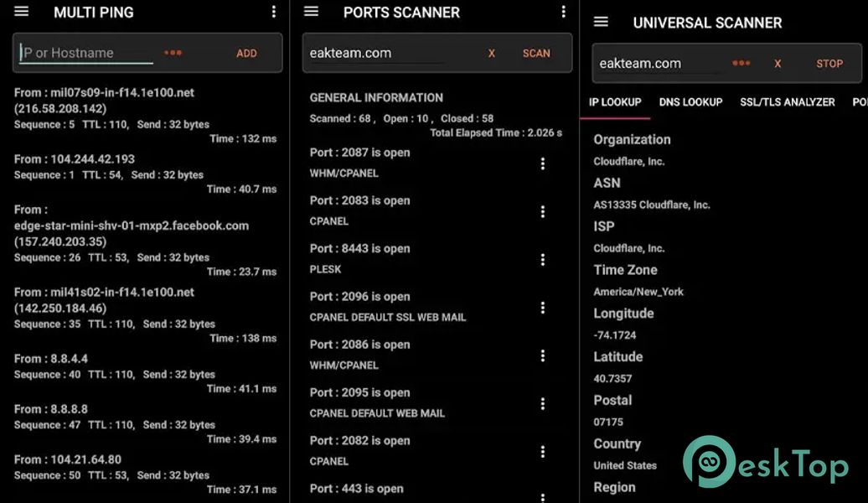Click the latitude value 40.7357
The image size is (868, 503).
[612, 379]
